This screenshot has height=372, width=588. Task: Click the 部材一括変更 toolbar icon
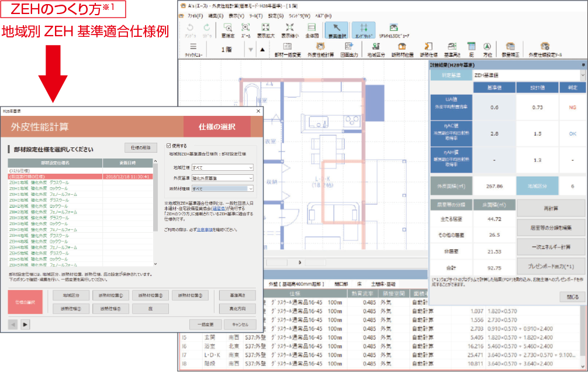point(288,49)
